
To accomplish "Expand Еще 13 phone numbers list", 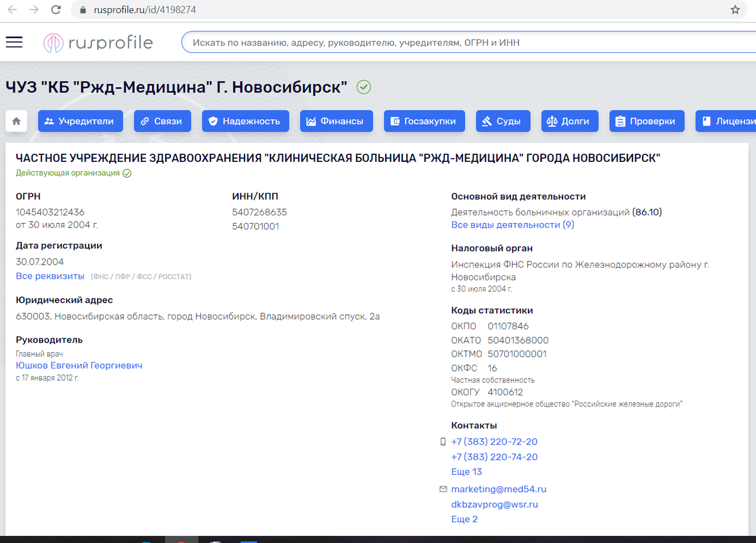I will coord(466,471).
